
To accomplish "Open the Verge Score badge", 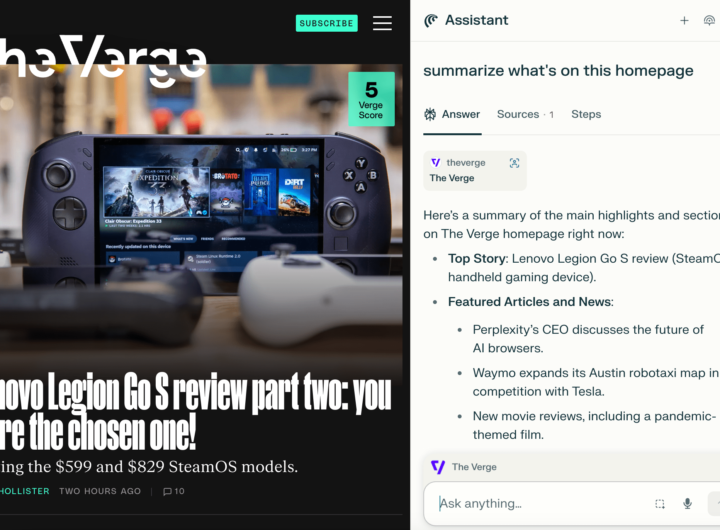I will click(x=371, y=99).
